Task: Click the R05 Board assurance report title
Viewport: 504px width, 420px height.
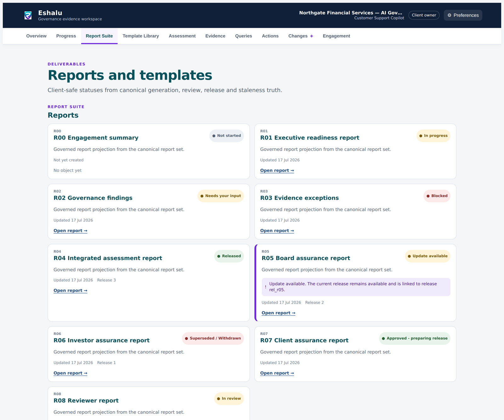Action: pos(306,258)
